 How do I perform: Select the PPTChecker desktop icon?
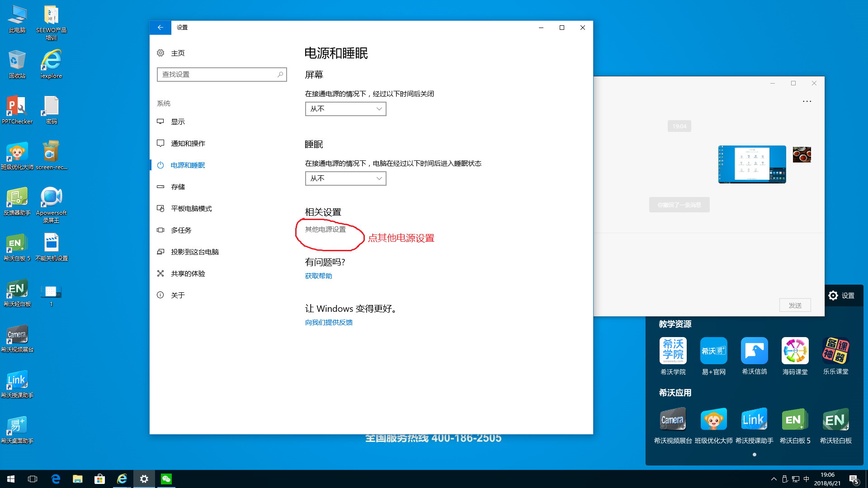coord(17,110)
